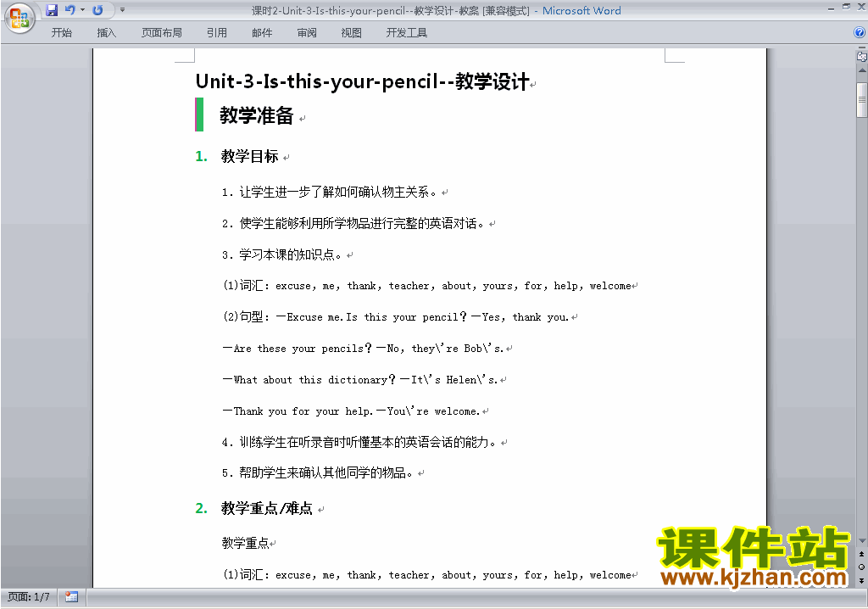Click the heading 教学重点/难点
Viewport: 868px width, 609px height.
coord(267,508)
